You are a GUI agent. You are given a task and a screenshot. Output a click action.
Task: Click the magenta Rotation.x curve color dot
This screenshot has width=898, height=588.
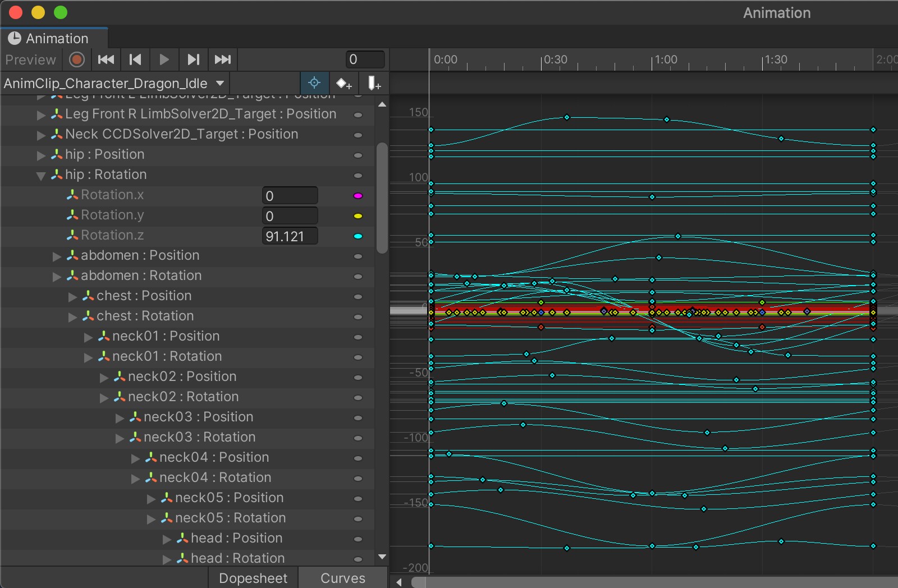point(358,196)
